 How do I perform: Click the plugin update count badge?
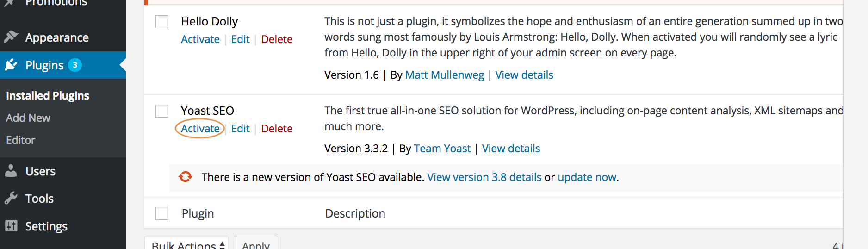pyautogui.click(x=75, y=65)
